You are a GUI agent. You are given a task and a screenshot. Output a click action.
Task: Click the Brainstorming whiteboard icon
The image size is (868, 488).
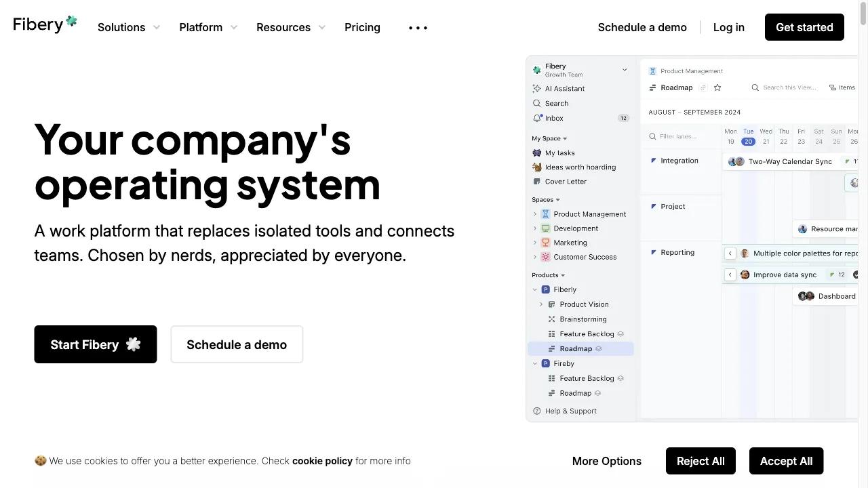551,319
